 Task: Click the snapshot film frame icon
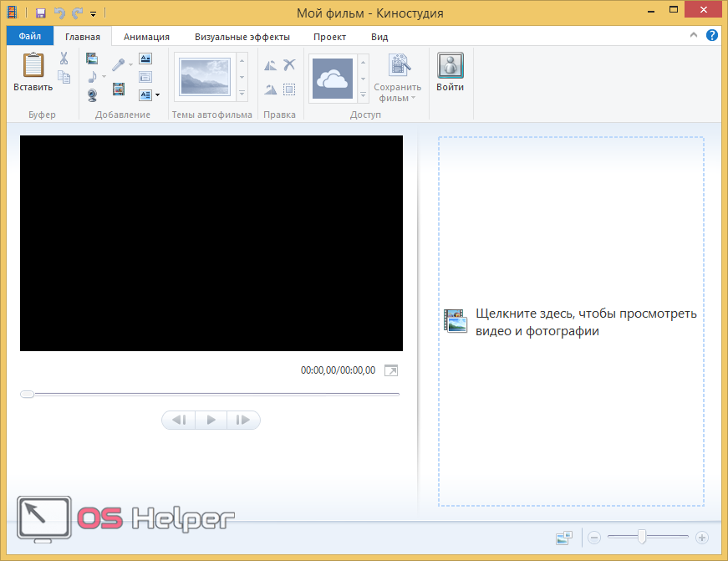pyautogui.click(x=119, y=89)
